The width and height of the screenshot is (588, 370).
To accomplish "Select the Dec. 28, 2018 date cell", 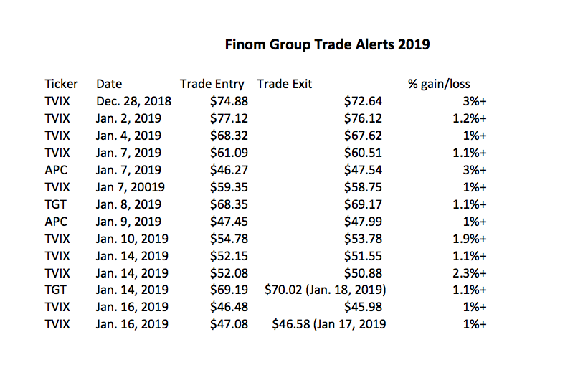I will tap(134, 101).
